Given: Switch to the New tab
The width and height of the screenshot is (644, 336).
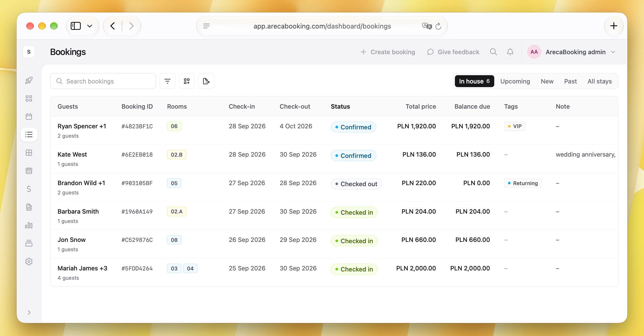Looking at the screenshot, I should pyautogui.click(x=547, y=81).
